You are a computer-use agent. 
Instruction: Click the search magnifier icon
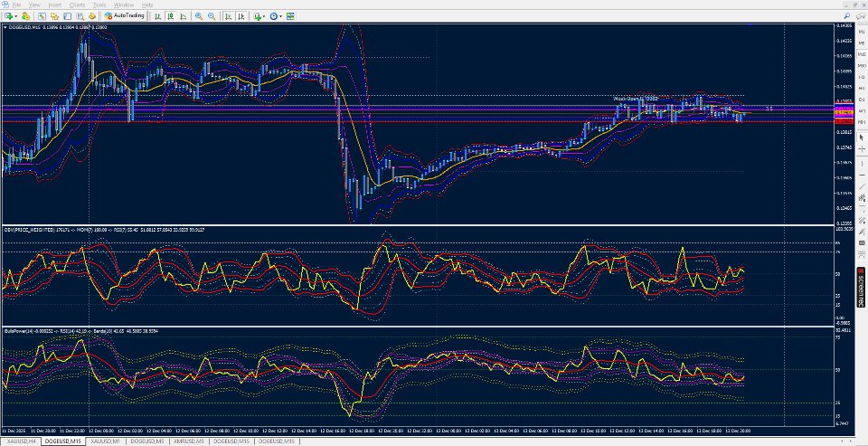847,16
